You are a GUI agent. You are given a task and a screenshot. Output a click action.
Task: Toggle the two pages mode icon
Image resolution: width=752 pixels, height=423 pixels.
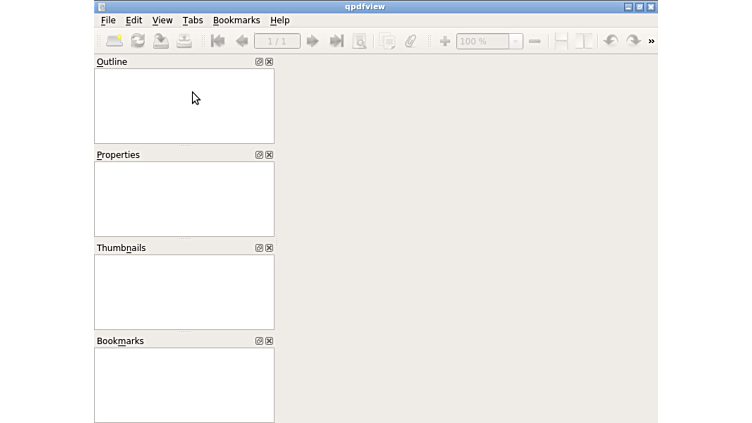[584, 41]
